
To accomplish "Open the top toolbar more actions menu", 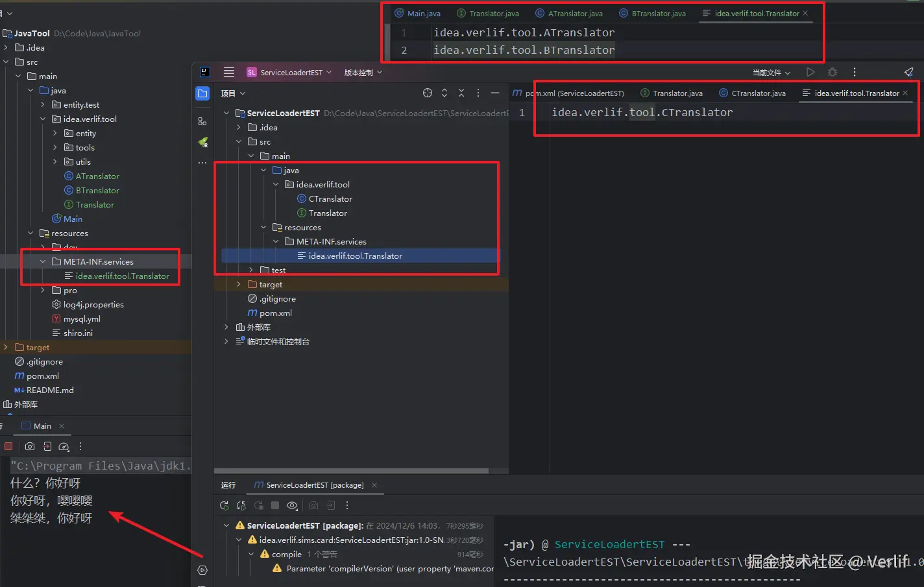I will 855,72.
